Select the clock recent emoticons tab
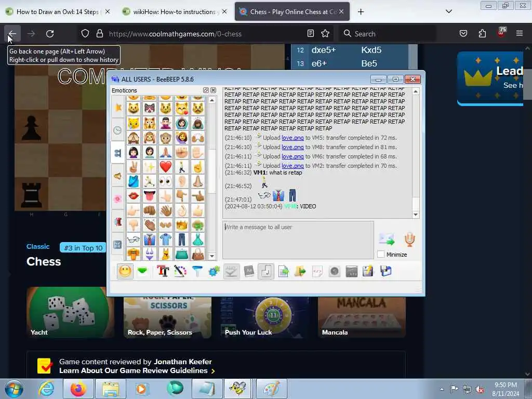 [118, 130]
